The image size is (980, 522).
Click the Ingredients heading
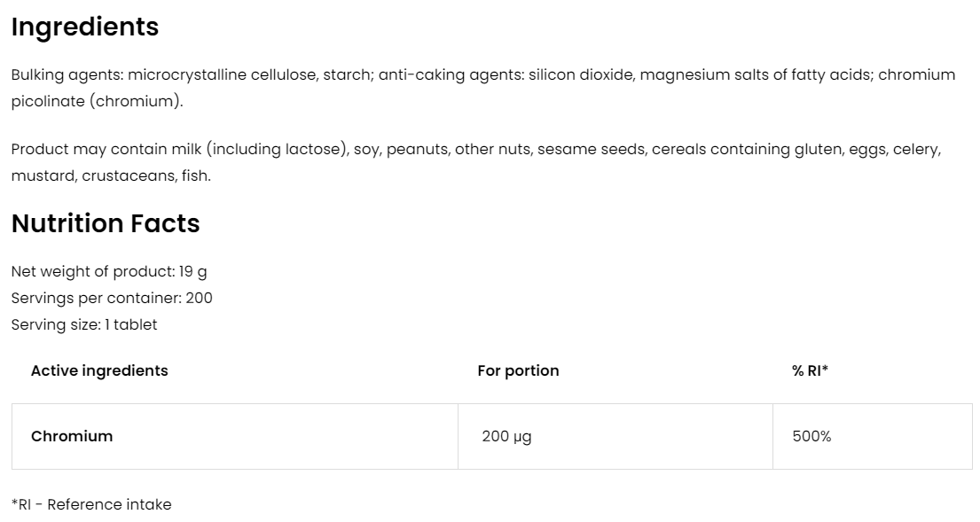coord(85,27)
